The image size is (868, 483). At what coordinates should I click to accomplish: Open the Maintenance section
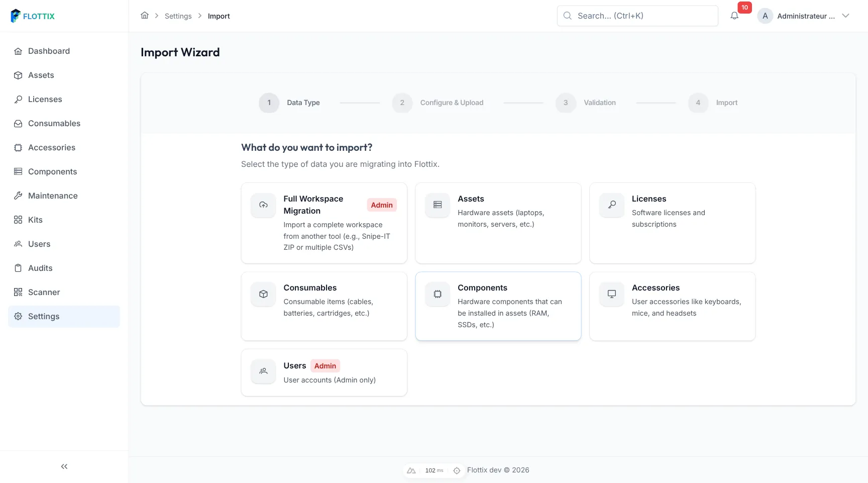pos(64,196)
